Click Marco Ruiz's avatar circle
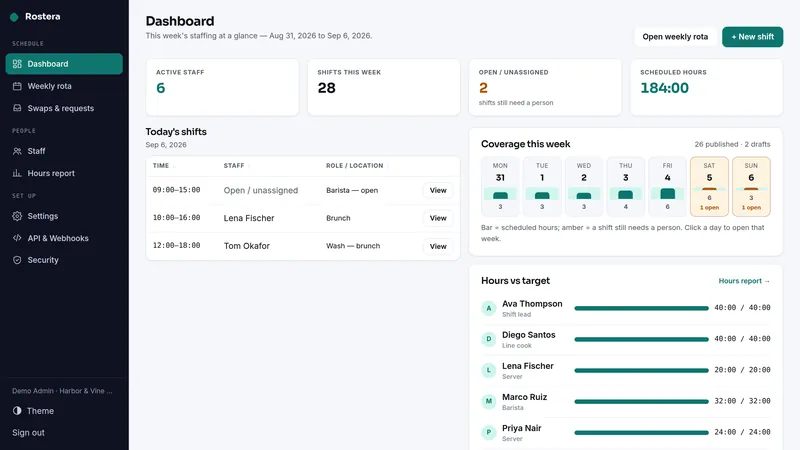This screenshot has width=800, height=450. pos(489,402)
